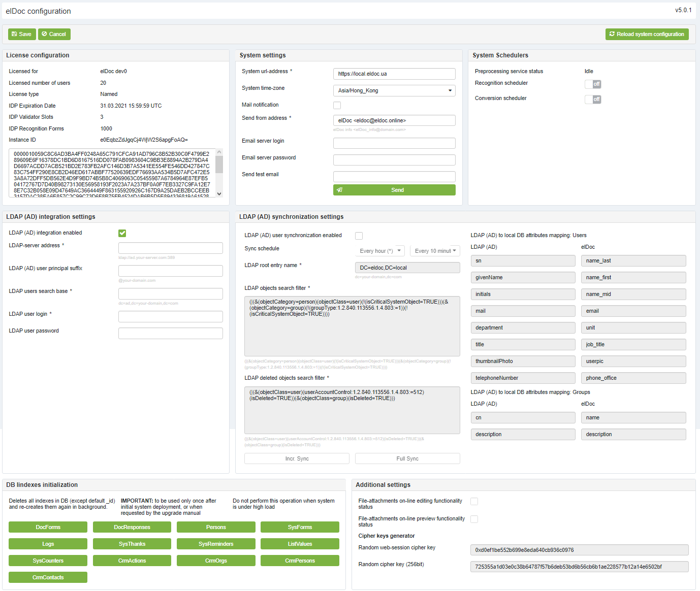This screenshot has width=700, height=591.
Task: Click the Email server password field
Action: pyautogui.click(x=394, y=160)
